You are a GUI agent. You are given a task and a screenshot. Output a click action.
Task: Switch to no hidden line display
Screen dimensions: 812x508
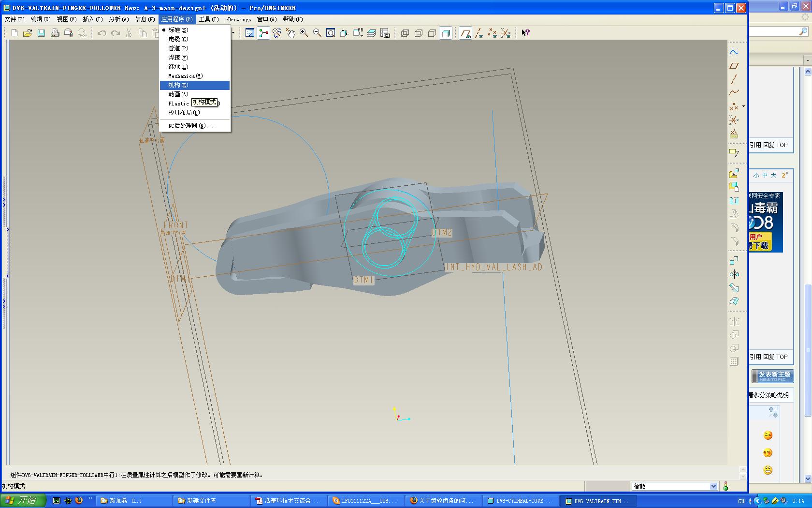[432, 33]
